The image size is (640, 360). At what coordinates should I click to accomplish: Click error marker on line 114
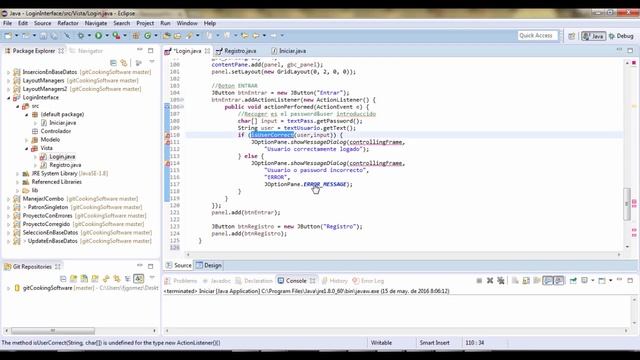[167, 163]
